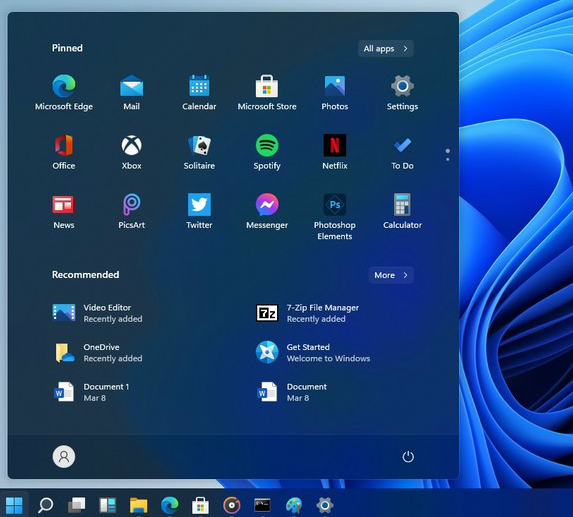This screenshot has width=573, height=517.
Task: Open the Xbox app
Action: point(132,152)
